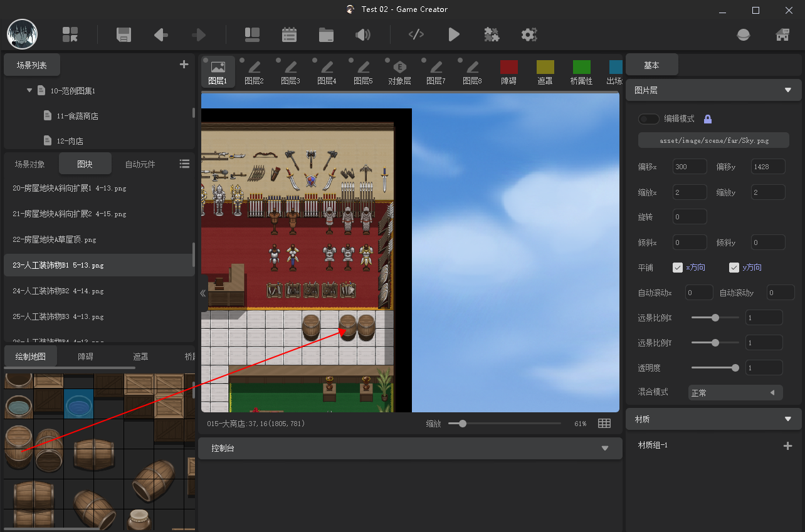Switch to the 场景对象 tab
The image size is (805, 532).
click(30, 164)
